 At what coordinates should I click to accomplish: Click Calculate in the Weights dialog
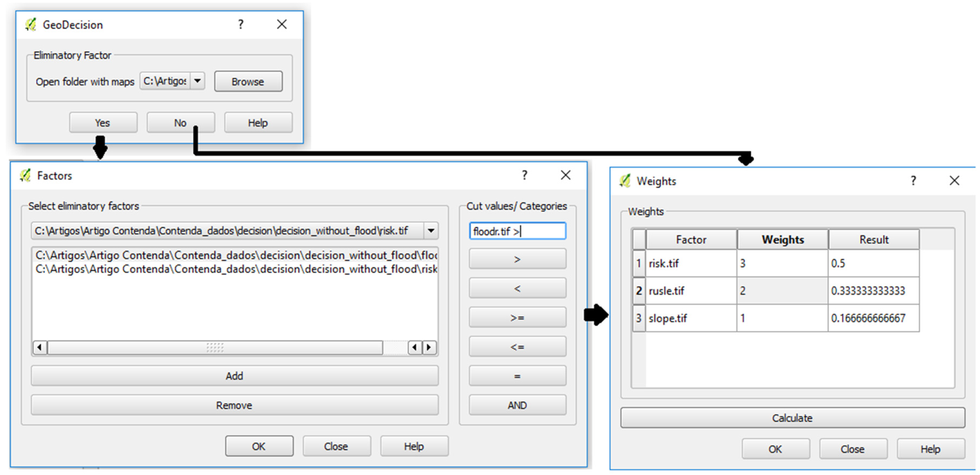[793, 418]
